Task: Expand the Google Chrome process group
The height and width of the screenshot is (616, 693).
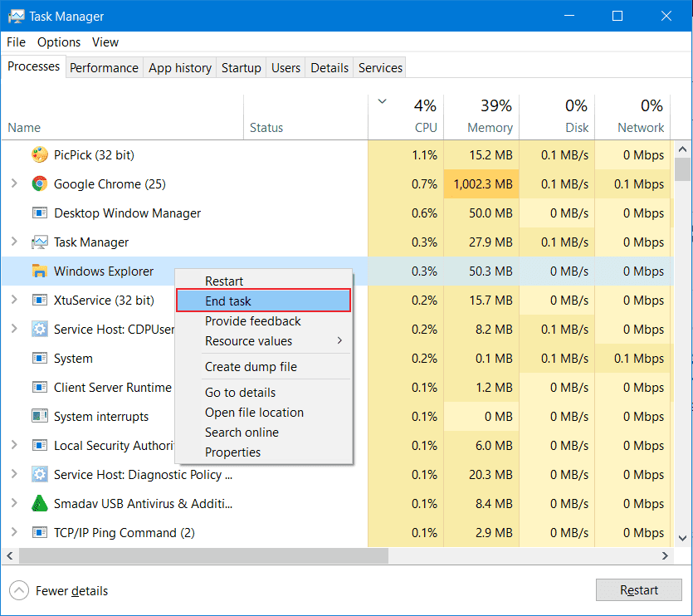Action: pyautogui.click(x=14, y=183)
